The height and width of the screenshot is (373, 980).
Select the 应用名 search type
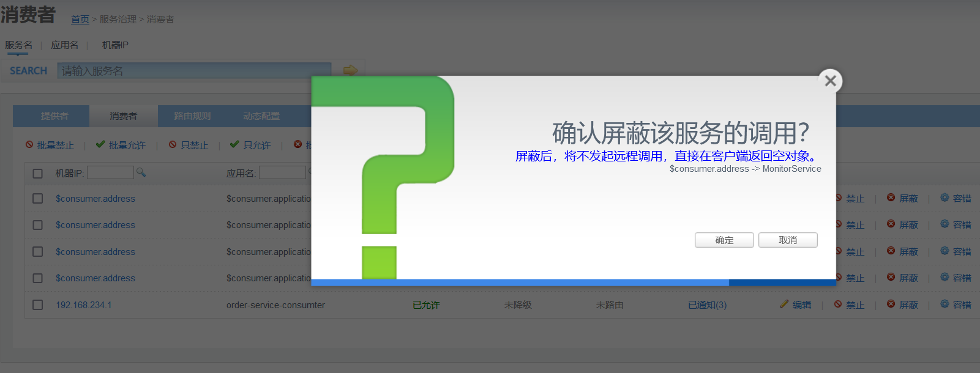(x=64, y=45)
